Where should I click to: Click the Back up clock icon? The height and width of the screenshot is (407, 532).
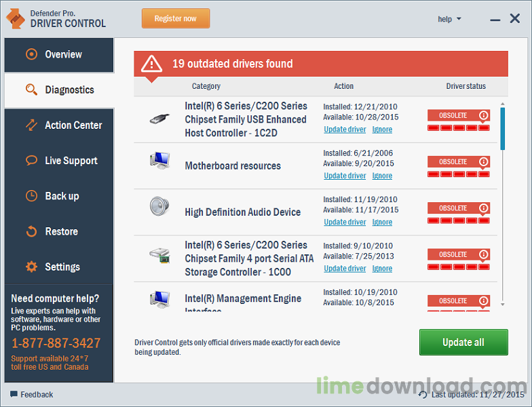(31, 196)
